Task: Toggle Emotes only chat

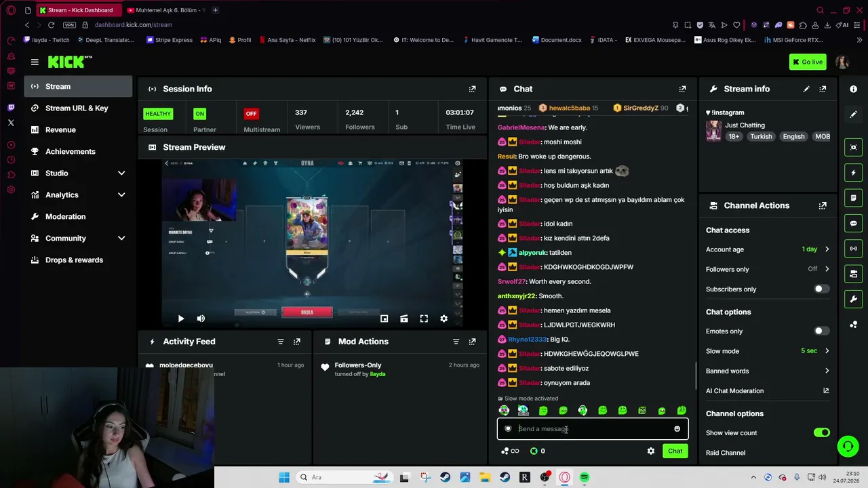Action: [821, 331]
